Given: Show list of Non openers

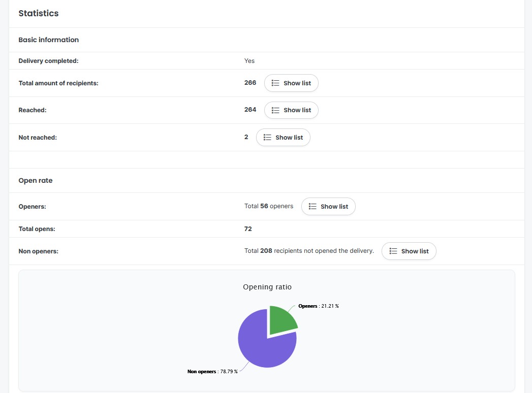Looking at the screenshot, I should [409, 251].
